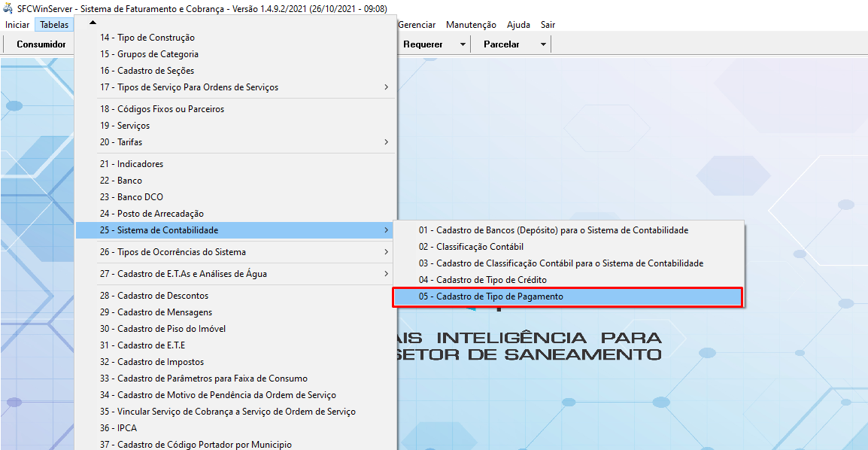The image size is (868, 450).
Task: Open the Manutenção menu
Action: click(x=471, y=25)
